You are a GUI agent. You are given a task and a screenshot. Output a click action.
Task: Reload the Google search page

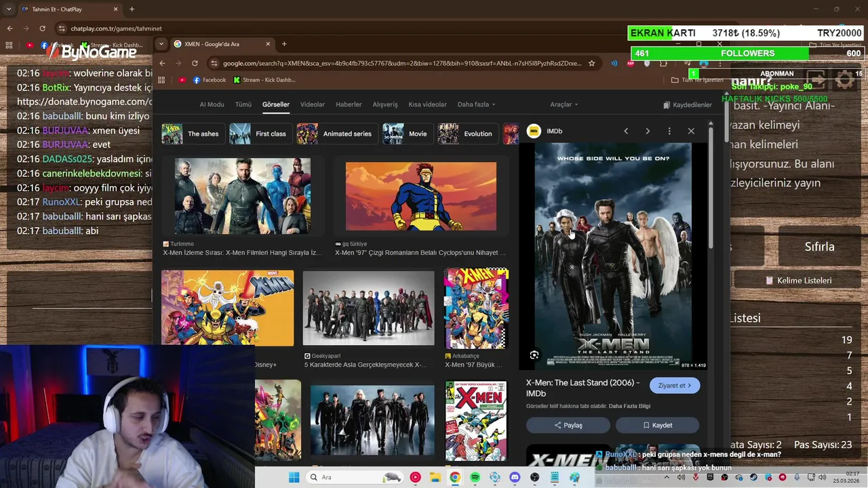[195, 63]
